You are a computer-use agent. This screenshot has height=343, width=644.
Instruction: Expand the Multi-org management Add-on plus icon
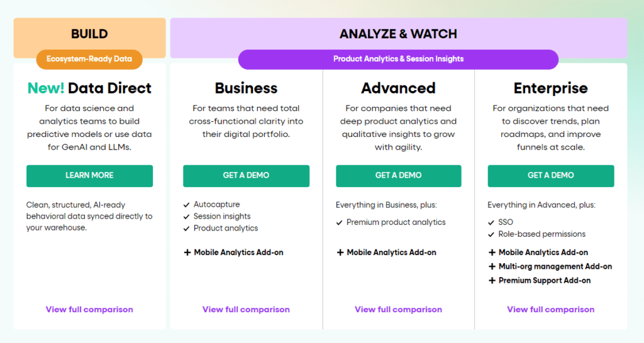pos(492,266)
